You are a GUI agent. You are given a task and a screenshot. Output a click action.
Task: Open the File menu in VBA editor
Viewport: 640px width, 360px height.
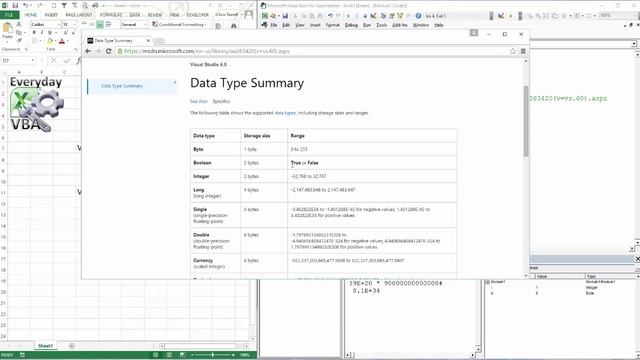273,25
